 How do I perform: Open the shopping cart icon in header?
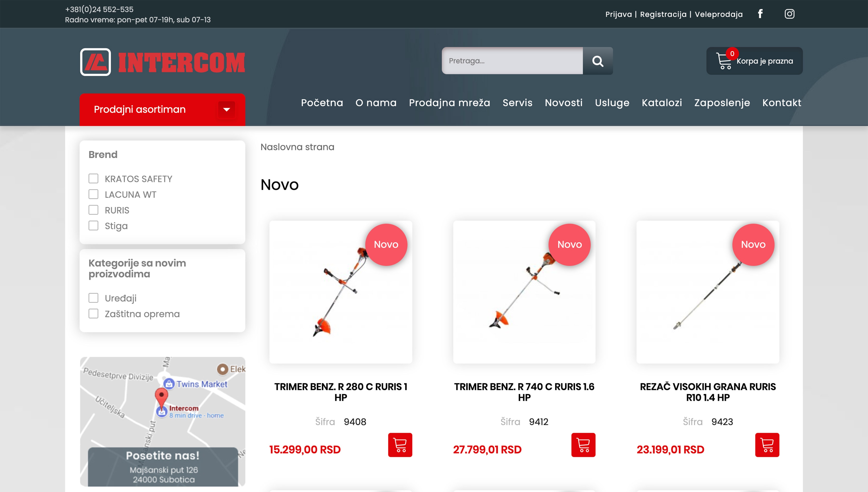pos(724,61)
